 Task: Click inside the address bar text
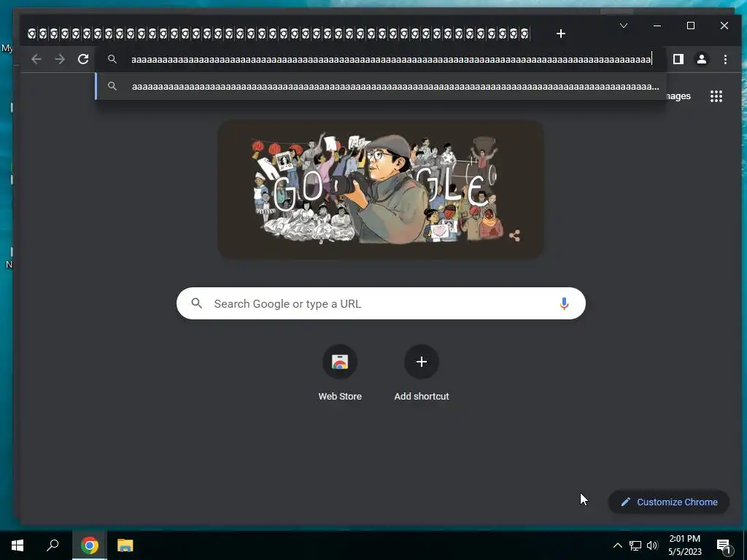point(391,60)
